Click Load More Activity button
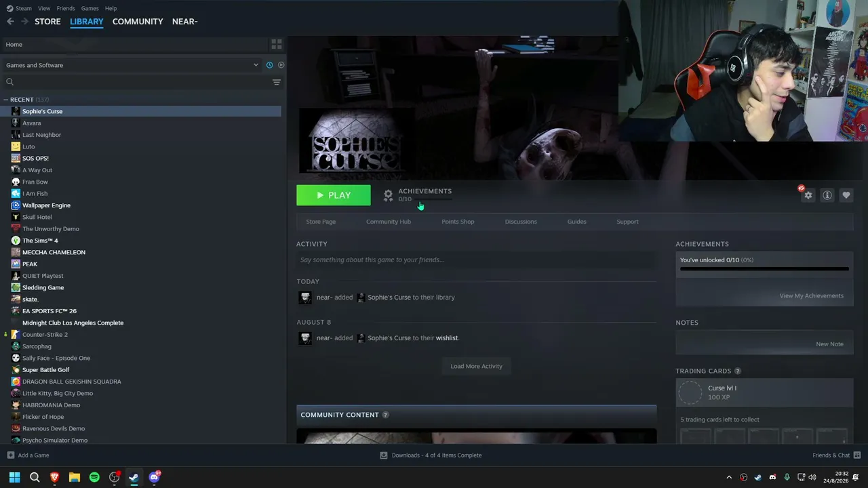868x488 pixels. coord(476,367)
